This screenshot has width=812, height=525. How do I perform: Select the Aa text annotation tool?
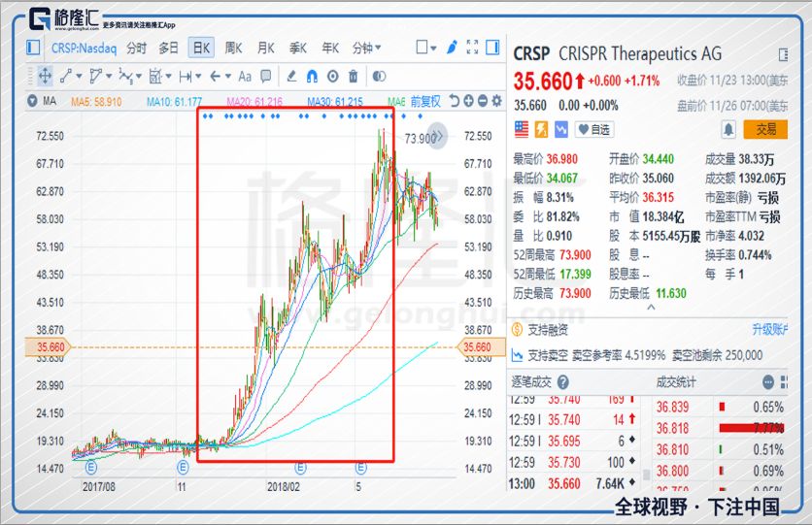[x=245, y=77]
